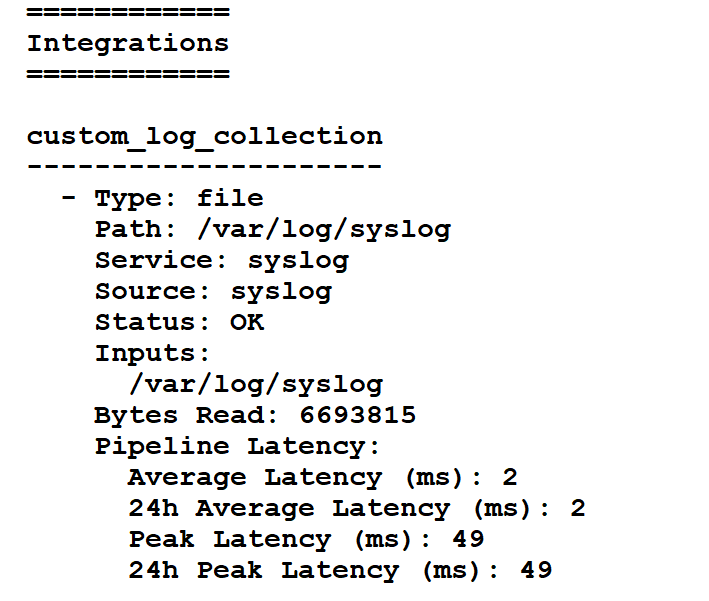Click the dashed underline below custom_log_collection
Image resolution: width=709 pixels, height=601 pixels.
204,166
